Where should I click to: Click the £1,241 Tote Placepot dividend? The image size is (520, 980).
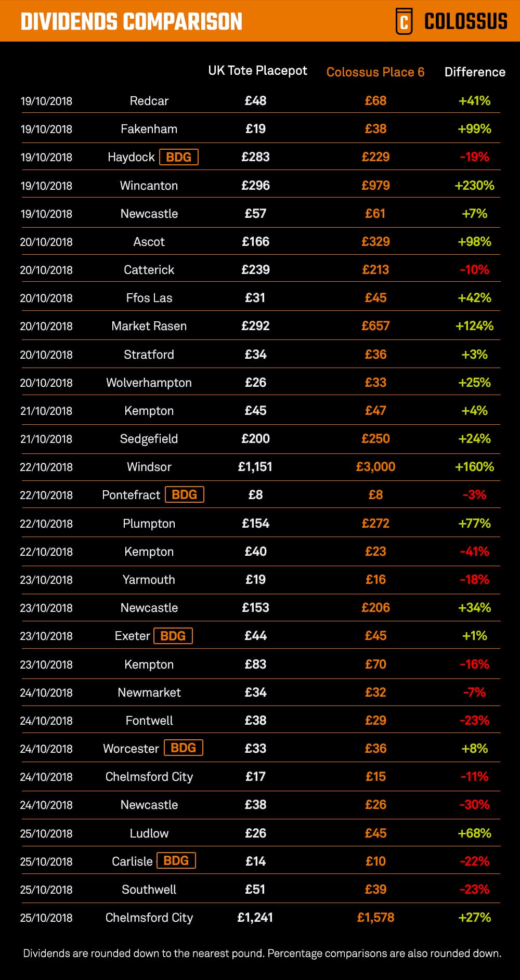tap(255, 918)
